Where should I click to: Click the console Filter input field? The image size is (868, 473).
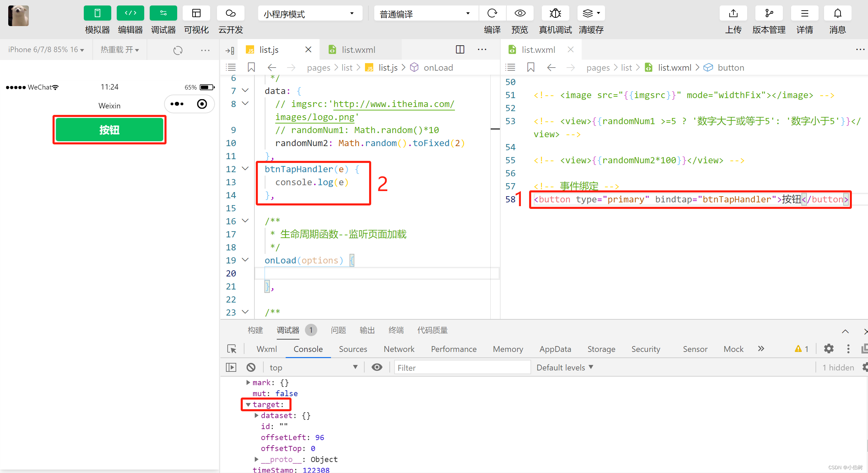point(462,367)
